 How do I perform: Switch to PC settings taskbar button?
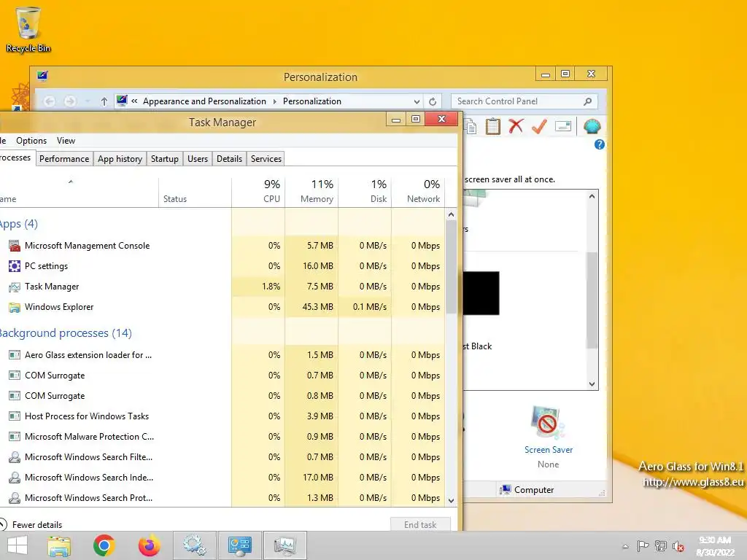pos(194,545)
